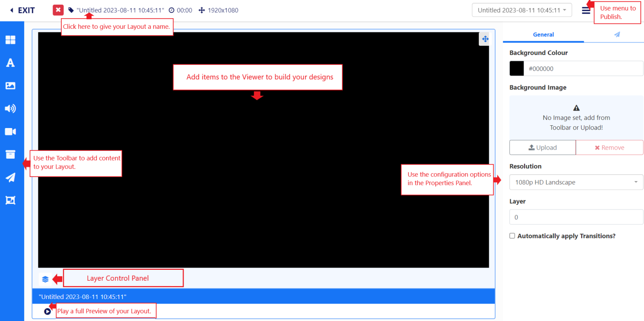Toggle the viewer move arrows icon

click(x=485, y=39)
